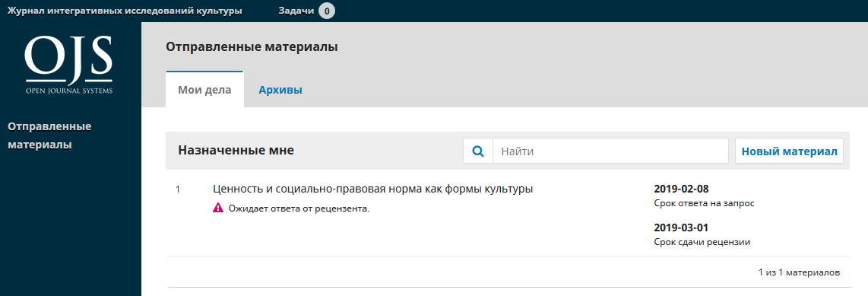This screenshot has width=868, height=296.
Task: Click the Назначенные мне section heading
Action: tap(236, 150)
